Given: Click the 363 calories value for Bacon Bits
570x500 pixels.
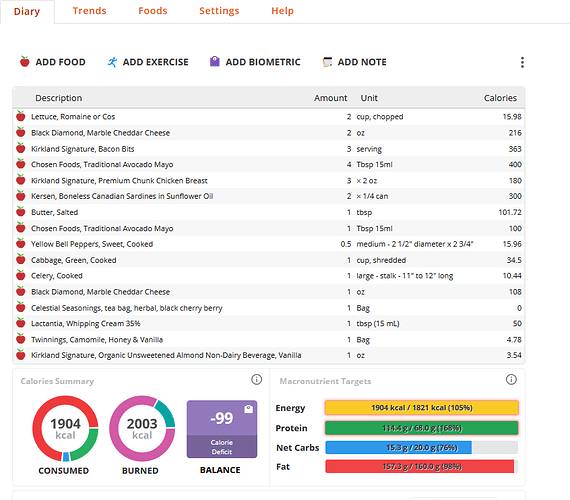Looking at the screenshot, I should point(515,149).
